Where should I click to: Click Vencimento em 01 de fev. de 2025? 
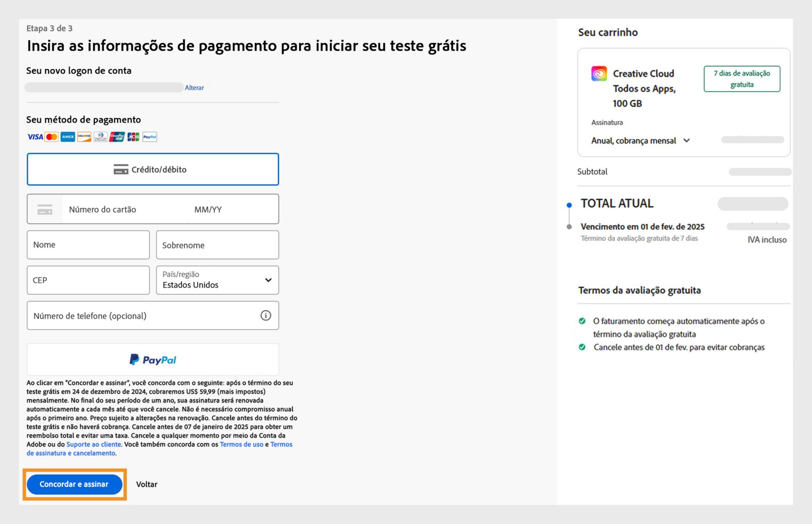point(642,227)
